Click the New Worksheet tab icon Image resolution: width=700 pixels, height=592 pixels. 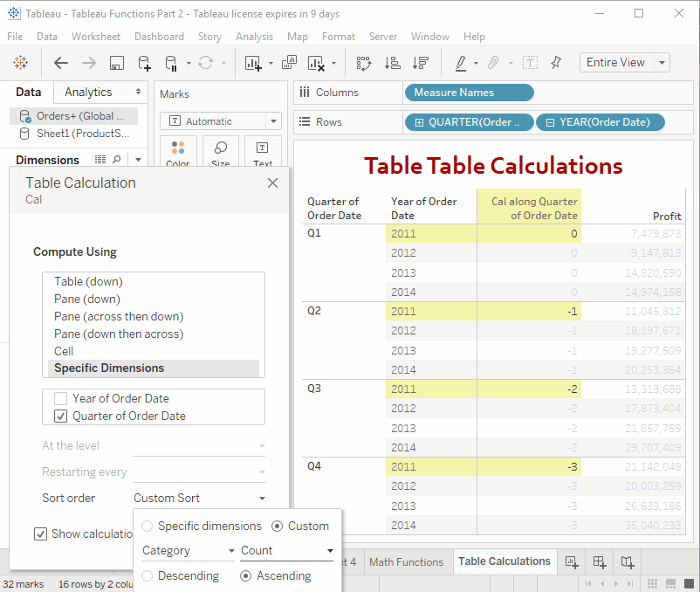tap(572, 561)
